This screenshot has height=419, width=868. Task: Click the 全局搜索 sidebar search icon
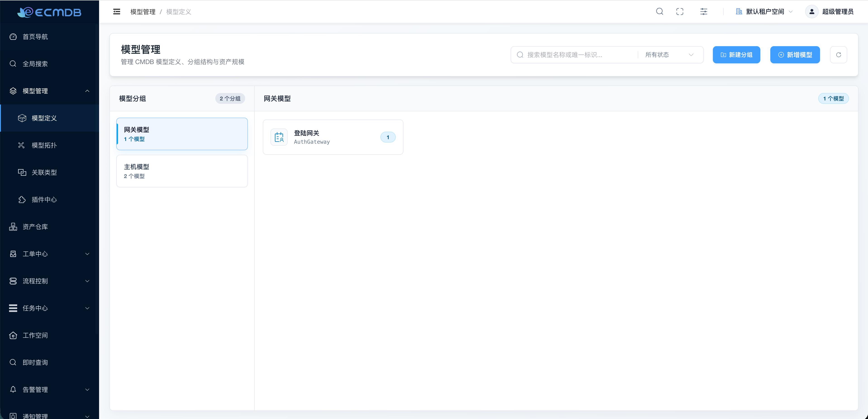(x=13, y=64)
